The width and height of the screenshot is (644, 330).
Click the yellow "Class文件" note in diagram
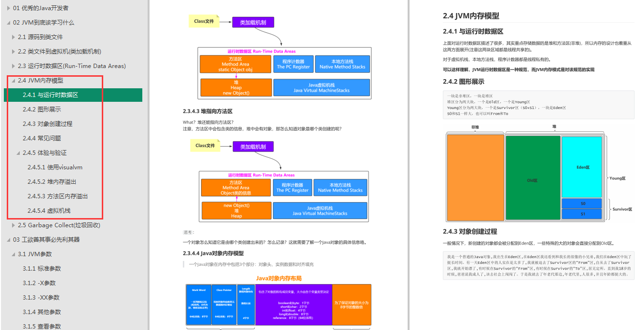point(205,21)
